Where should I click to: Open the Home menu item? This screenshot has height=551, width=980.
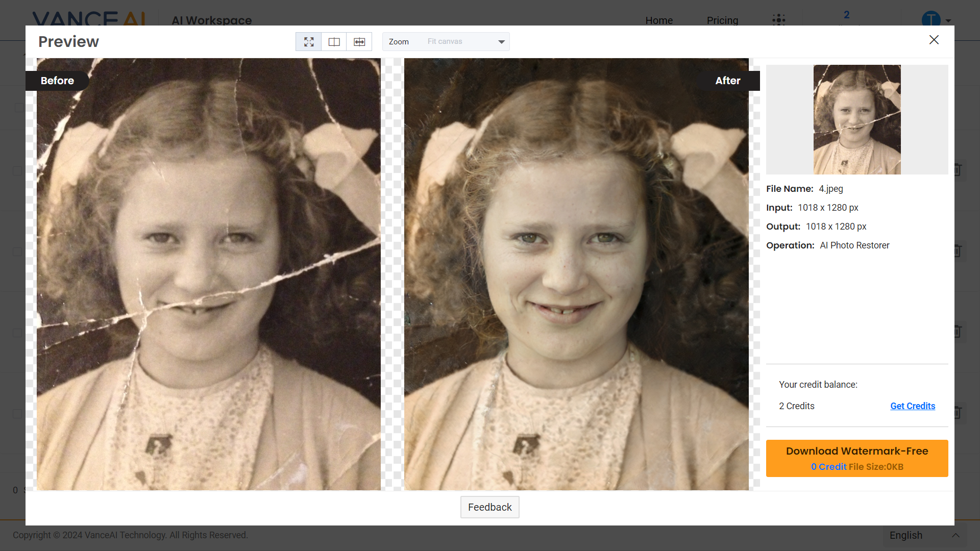659,20
